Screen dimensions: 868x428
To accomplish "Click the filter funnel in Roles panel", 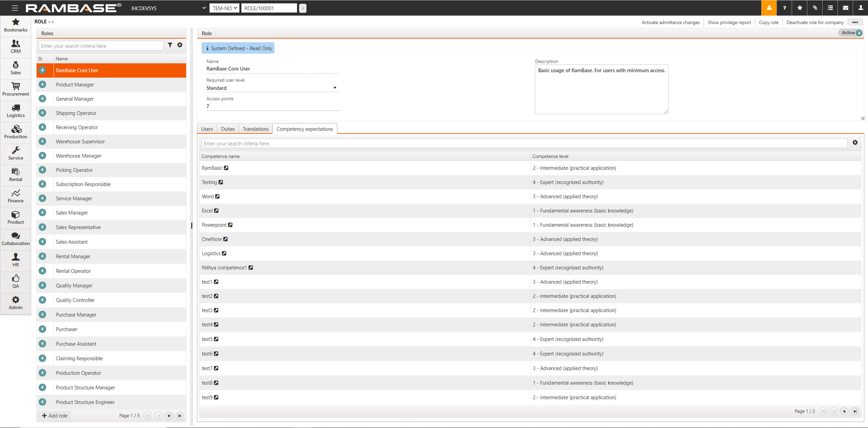I will click(x=170, y=45).
